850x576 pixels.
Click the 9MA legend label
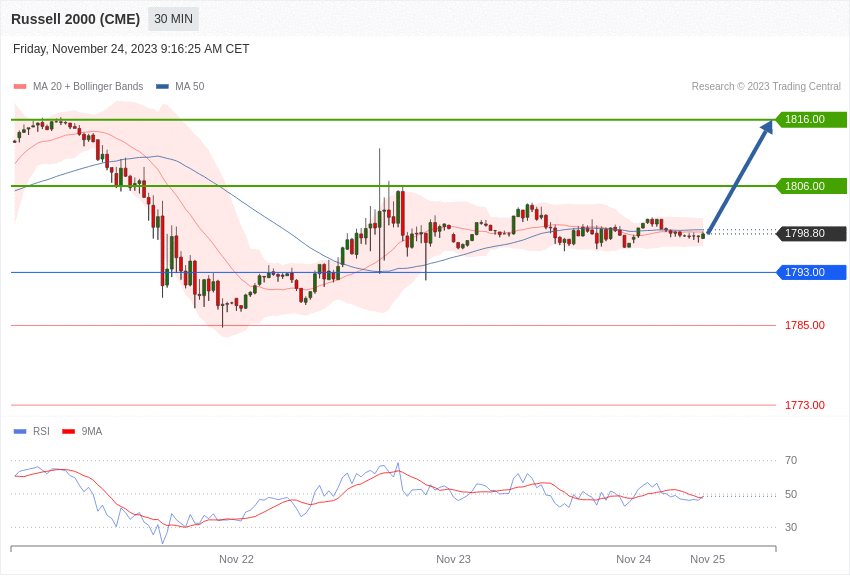92,431
